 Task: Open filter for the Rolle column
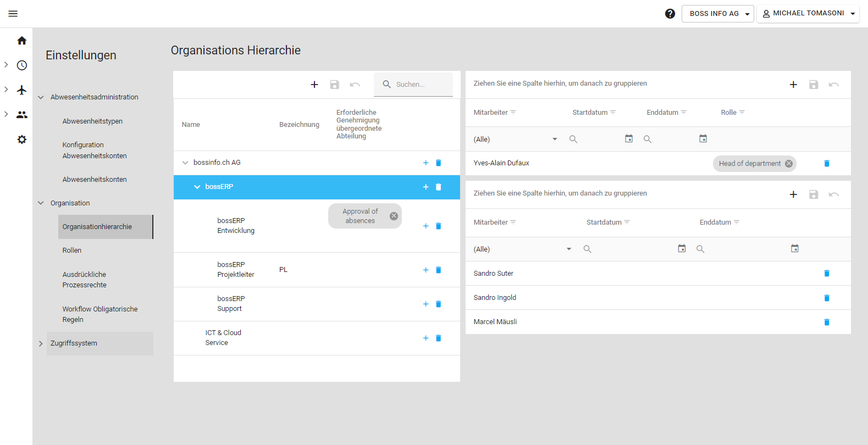[x=742, y=112]
